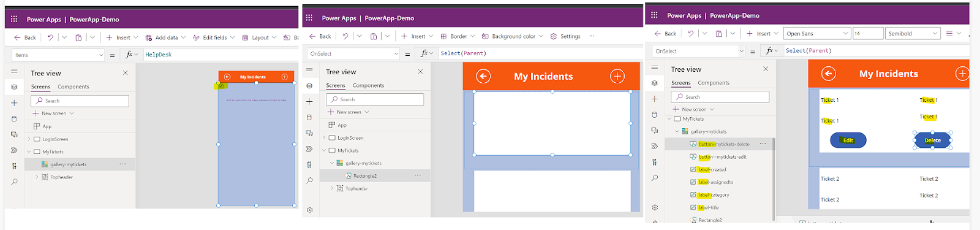Viewport: 980px width, 230px height.
Task: Select label-created tree item
Action: pos(712,170)
